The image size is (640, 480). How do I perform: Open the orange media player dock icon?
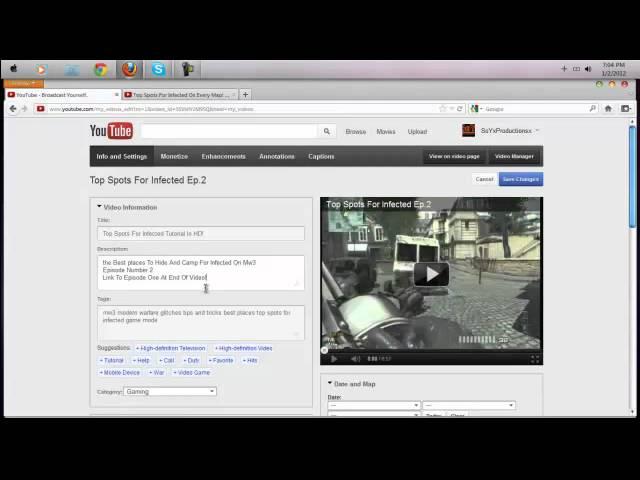tap(41, 69)
